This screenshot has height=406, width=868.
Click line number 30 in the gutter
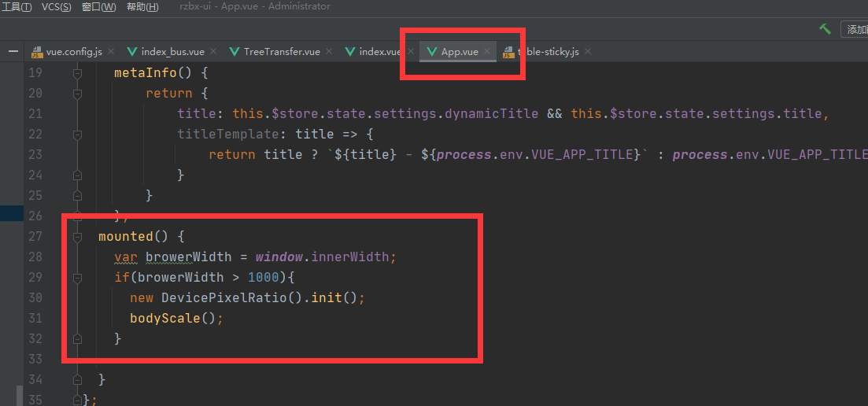coord(35,298)
